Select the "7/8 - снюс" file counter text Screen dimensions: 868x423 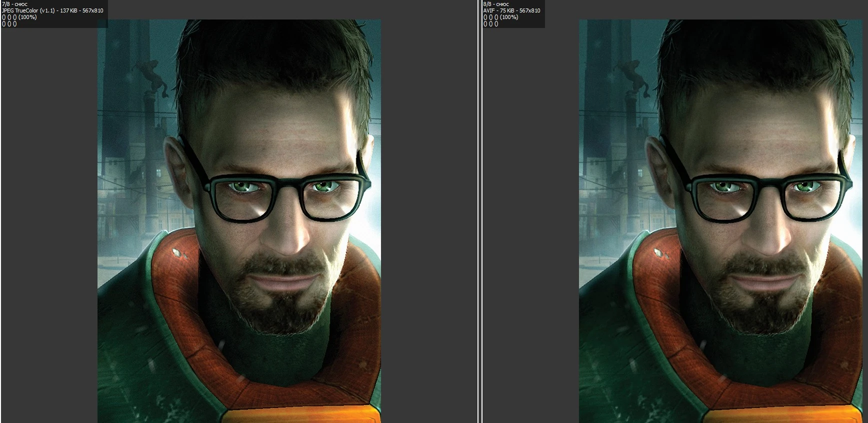tap(15, 4)
